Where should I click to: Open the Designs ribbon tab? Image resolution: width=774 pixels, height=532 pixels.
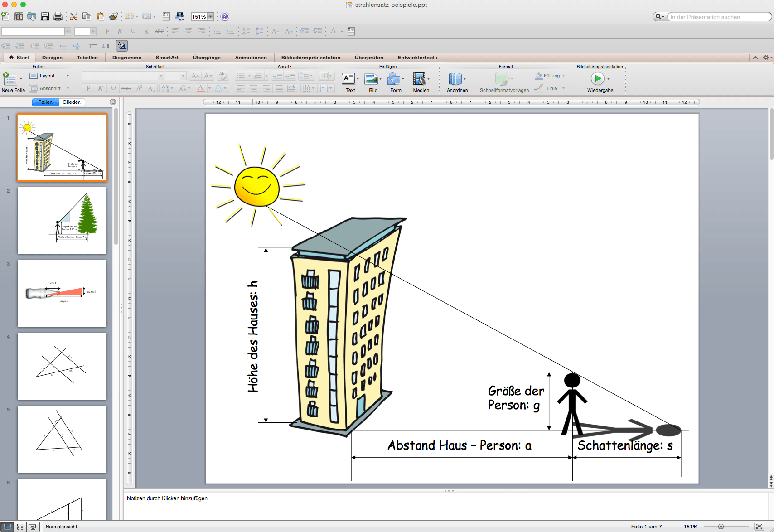coord(52,58)
